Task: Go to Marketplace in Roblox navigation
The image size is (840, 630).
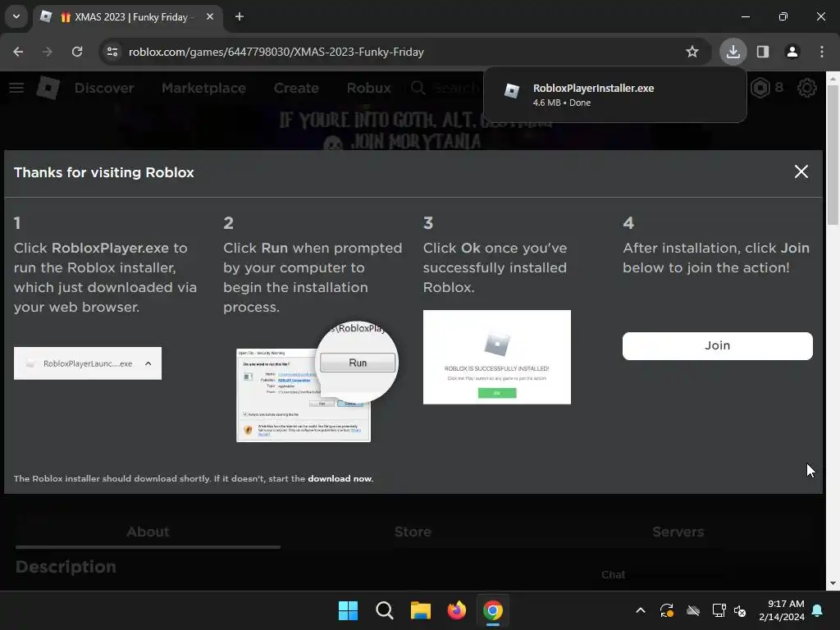Action: click(x=203, y=88)
